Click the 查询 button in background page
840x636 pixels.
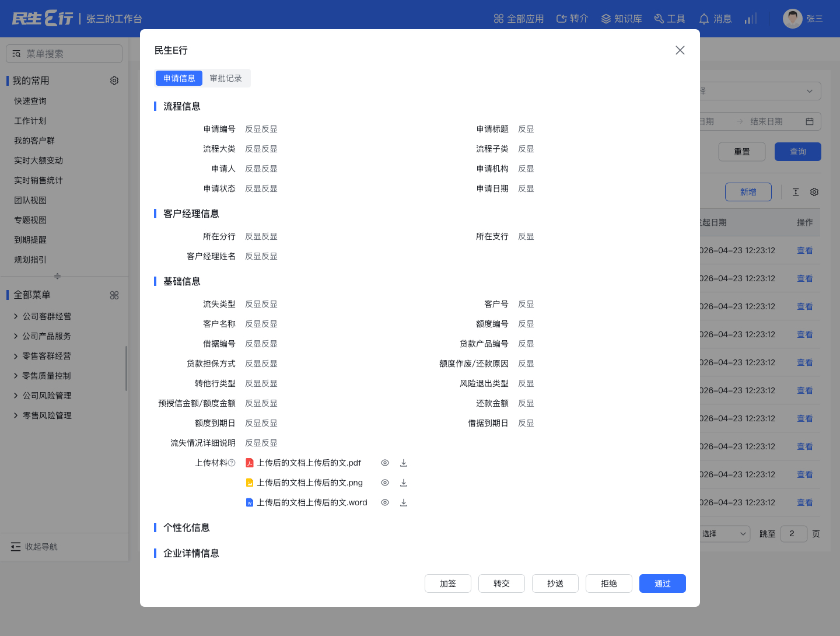coord(798,152)
